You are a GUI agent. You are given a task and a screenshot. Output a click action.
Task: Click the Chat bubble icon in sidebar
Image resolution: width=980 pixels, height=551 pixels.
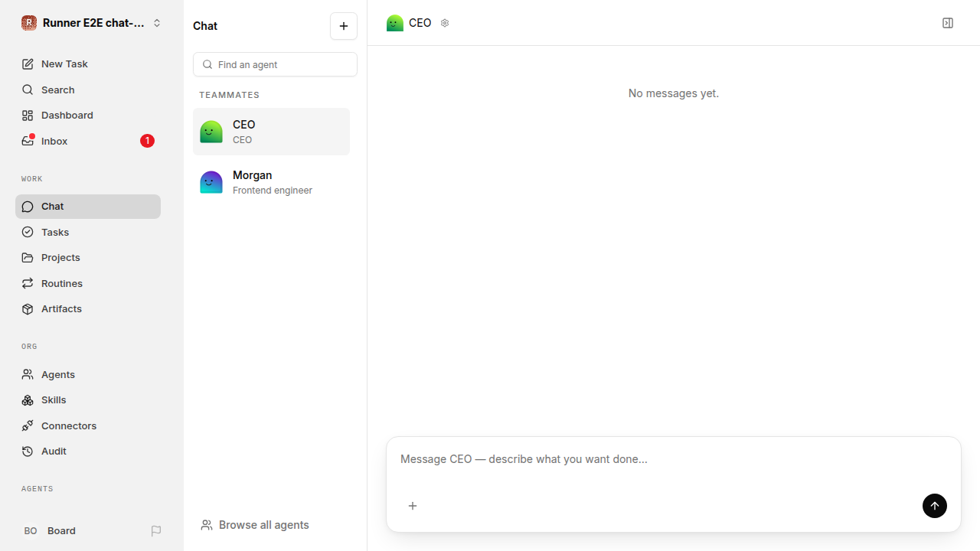pyautogui.click(x=28, y=207)
